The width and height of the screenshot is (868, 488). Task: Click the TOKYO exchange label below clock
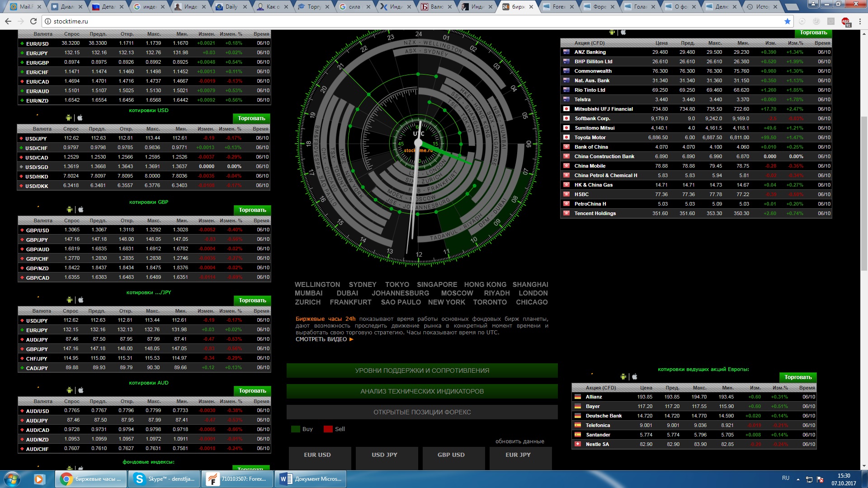(x=397, y=285)
